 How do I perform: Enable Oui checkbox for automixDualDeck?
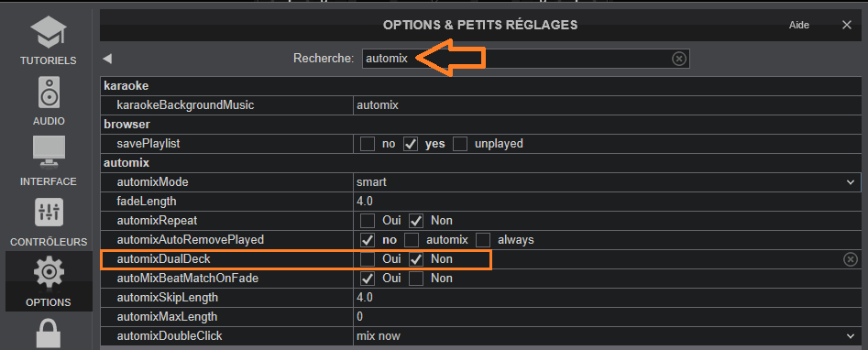(x=368, y=258)
